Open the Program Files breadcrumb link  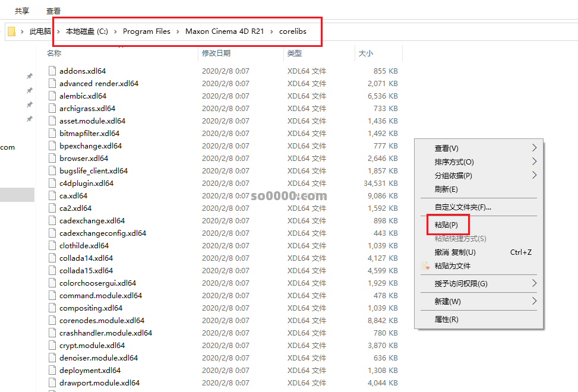coord(147,31)
